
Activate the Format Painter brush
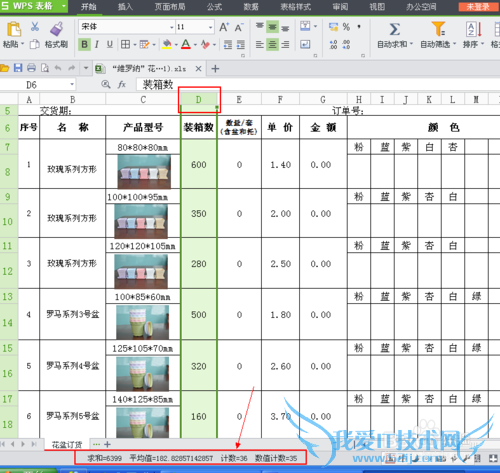click(57, 29)
